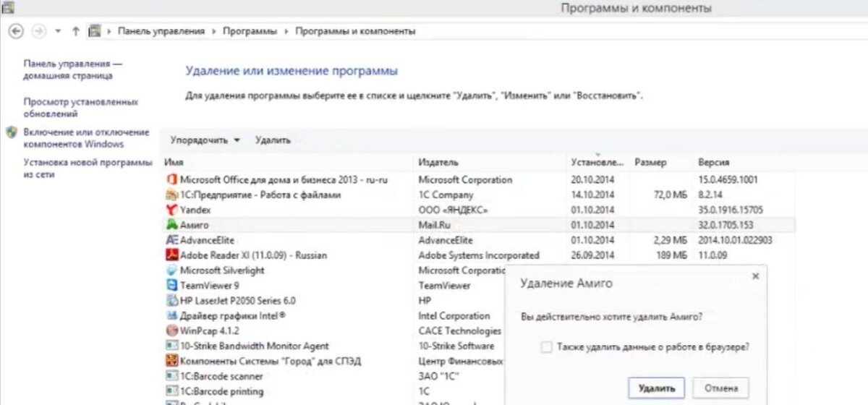The height and width of the screenshot is (405, 868).
Task: Click Intel Corporation publisher cell
Action: pos(454,316)
